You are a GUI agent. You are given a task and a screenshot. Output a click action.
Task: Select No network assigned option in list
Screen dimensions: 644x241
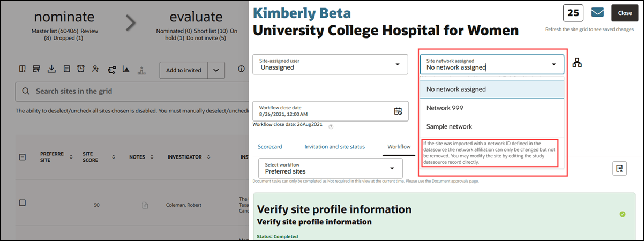point(491,89)
